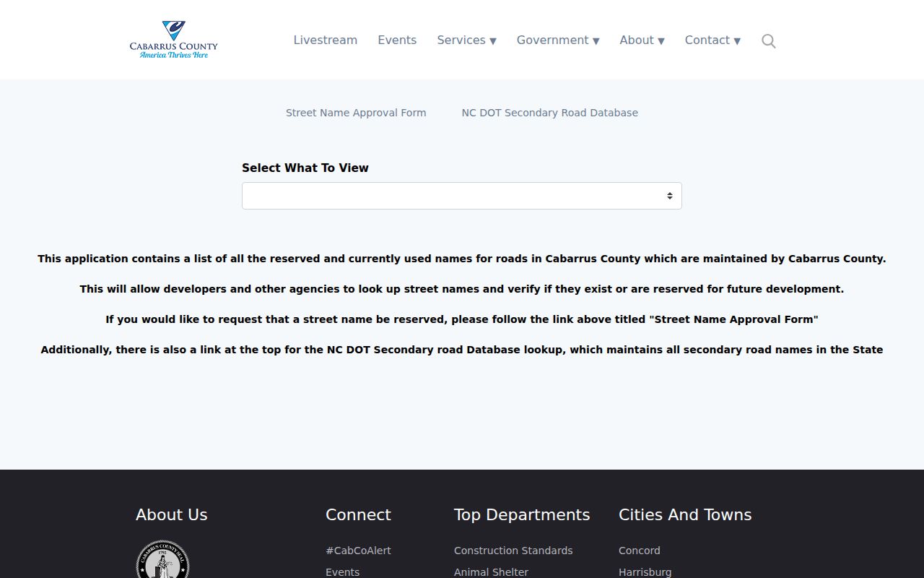924x578 pixels.
Task: Open the Livestream nav link
Action: (x=325, y=40)
